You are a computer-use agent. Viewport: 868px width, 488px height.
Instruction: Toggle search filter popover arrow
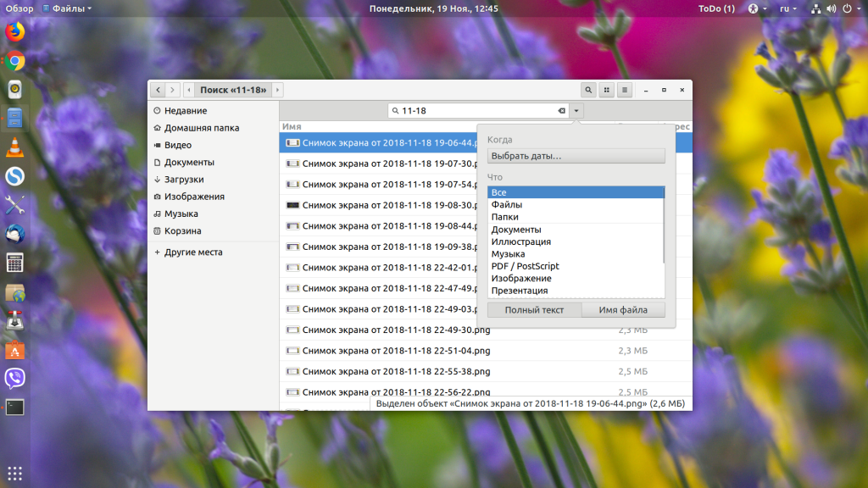576,111
